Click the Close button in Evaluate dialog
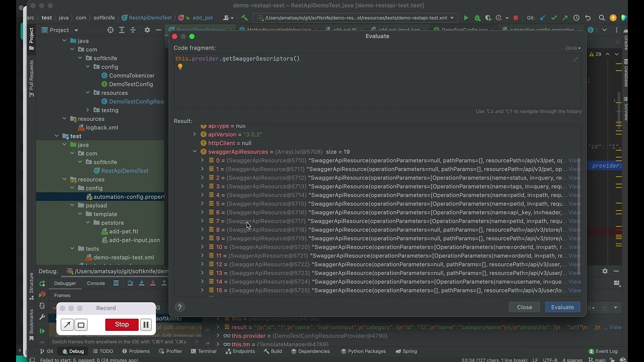Screen dimensions: 644x362 pos(524,307)
